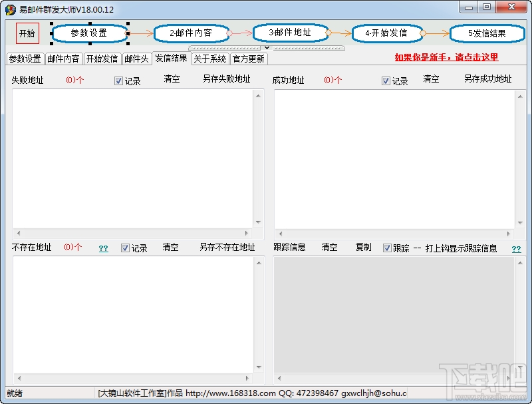Minimize the 易邮件群发大师 window
This screenshot has height=404, width=532.
469,7
